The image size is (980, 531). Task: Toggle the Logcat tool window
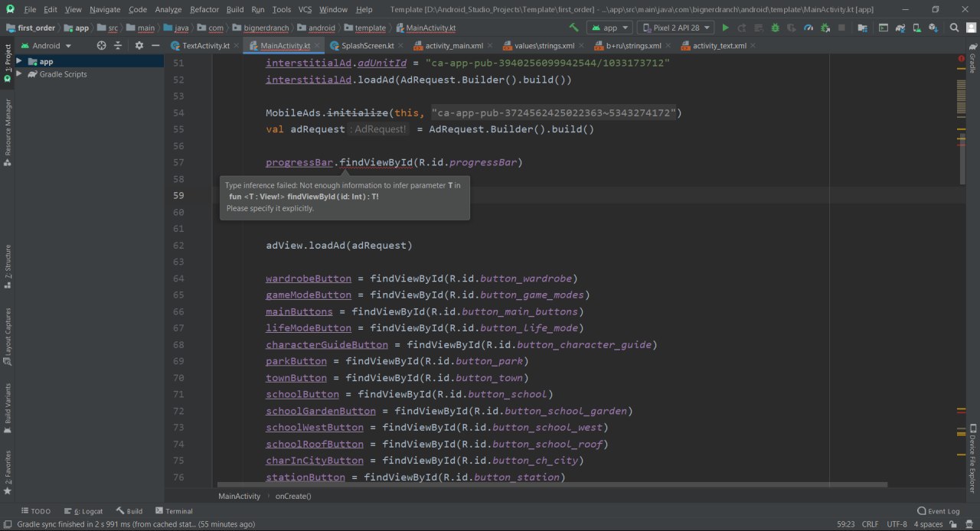(83, 511)
